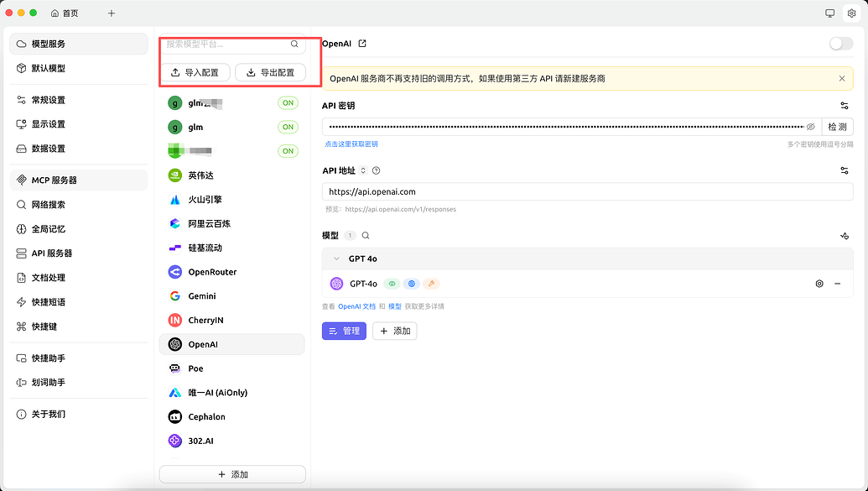Click the API address field api.openai.com
The width and height of the screenshot is (868, 491).
587,191
